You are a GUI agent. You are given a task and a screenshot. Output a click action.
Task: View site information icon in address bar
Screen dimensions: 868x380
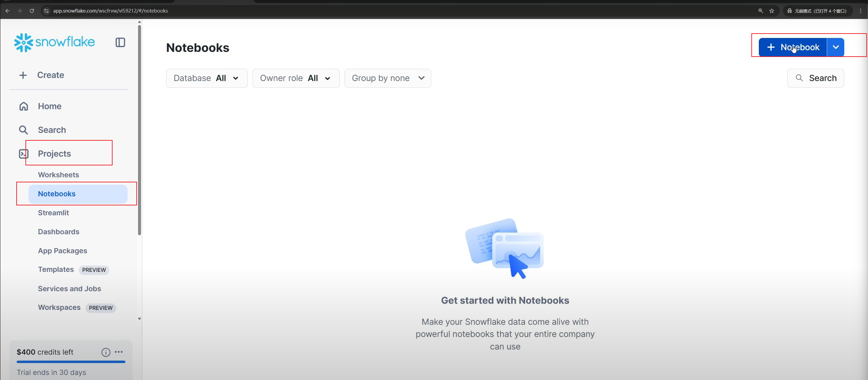[46, 11]
